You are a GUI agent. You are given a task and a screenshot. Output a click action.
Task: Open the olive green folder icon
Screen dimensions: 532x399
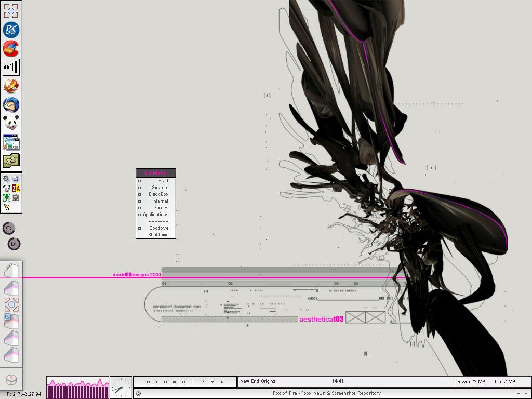(11, 161)
